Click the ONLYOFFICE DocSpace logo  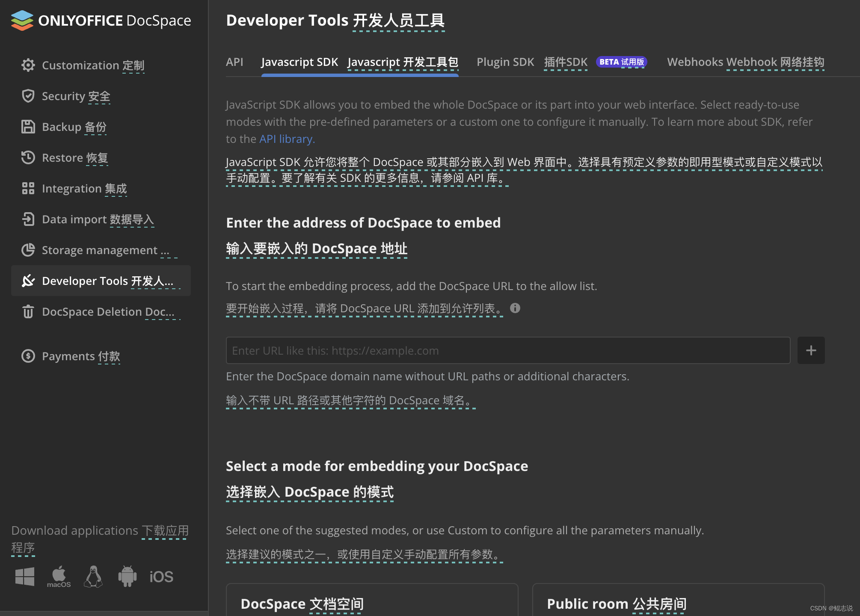[x=101, y=21]
